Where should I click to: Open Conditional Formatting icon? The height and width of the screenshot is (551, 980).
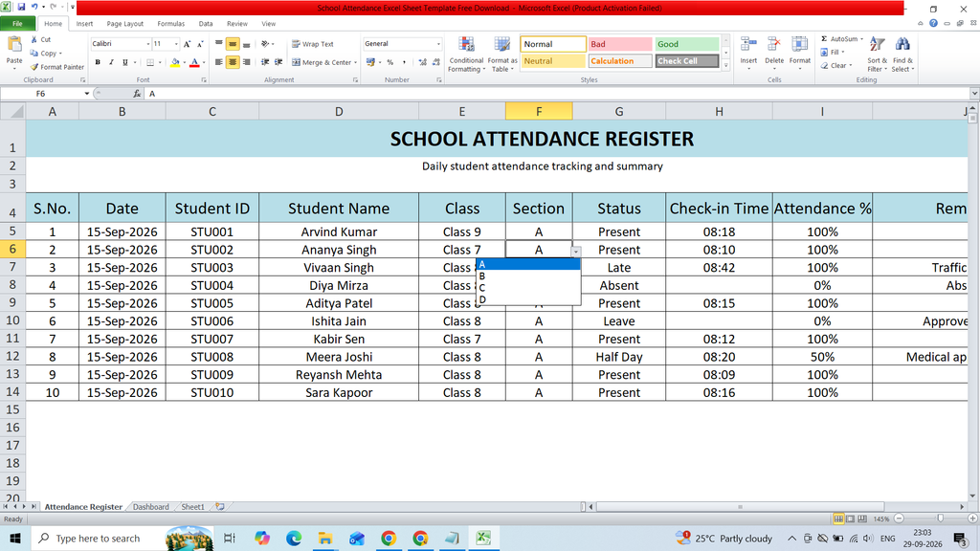(x=466, y=46)
